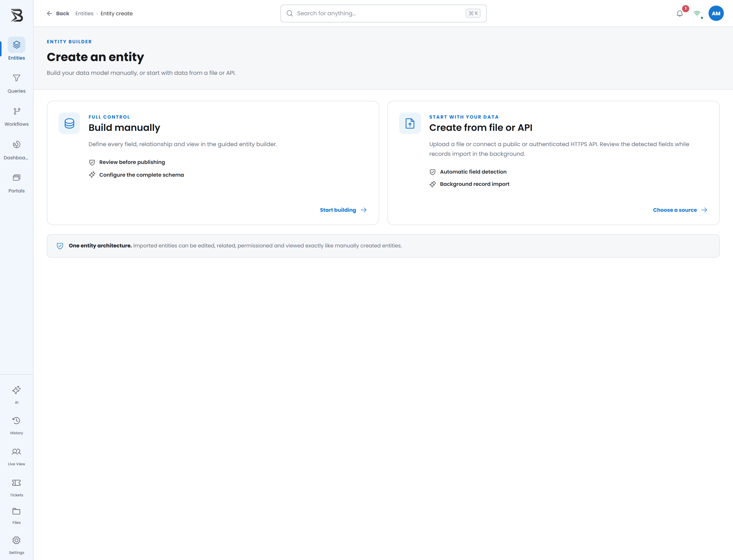Screen dimensions: 733x560
Task: Click the database icon on Build manually card
Action: pos(69,123)
